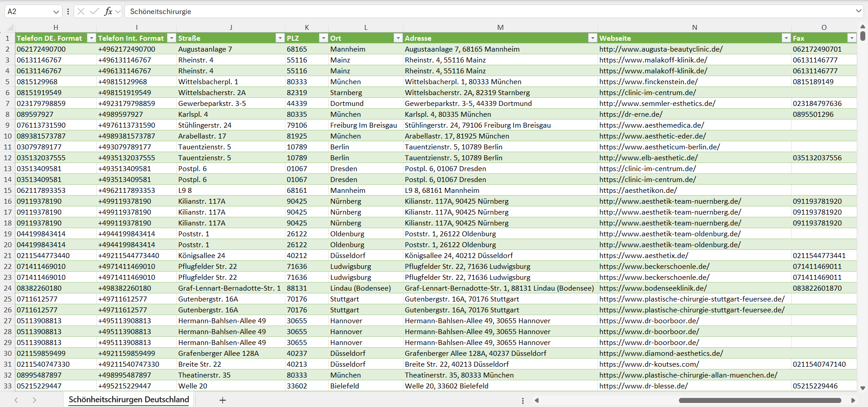
Task: Click vertical scroll down arrow
Action: pyautogui.click(x=863, y=388)
